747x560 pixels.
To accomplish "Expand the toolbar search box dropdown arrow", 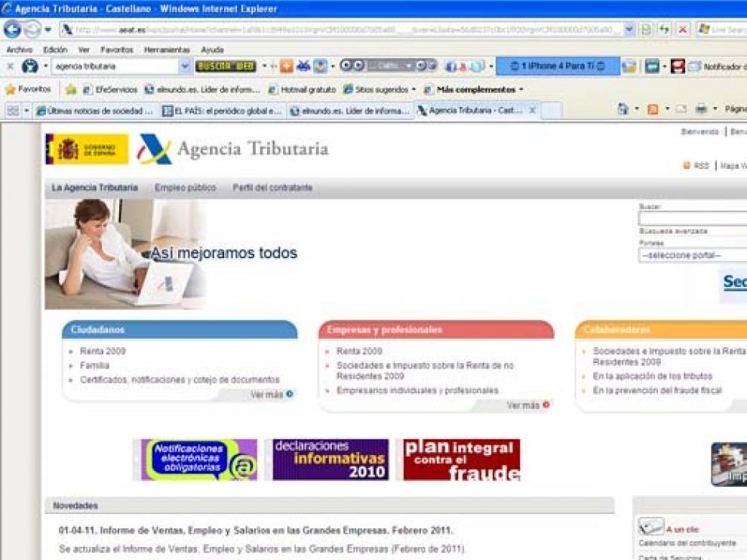I will pyautogui.click(x=185, y=66).
